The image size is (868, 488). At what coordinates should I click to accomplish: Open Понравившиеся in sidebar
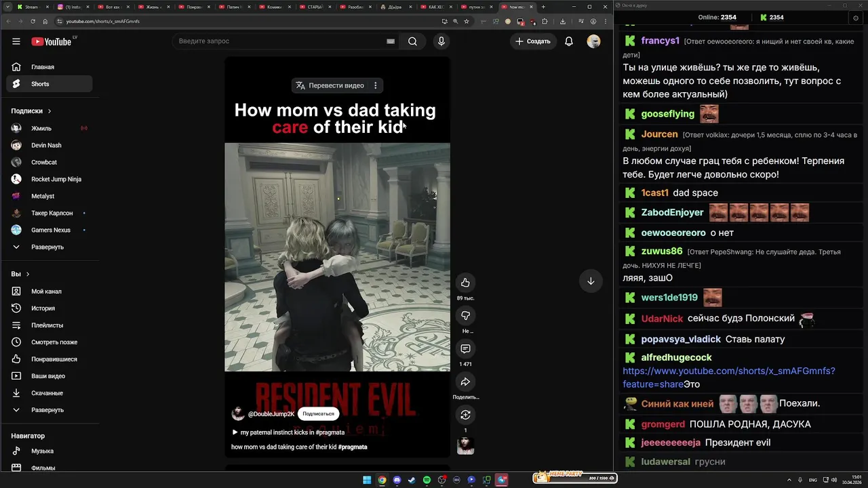point(50,359)
